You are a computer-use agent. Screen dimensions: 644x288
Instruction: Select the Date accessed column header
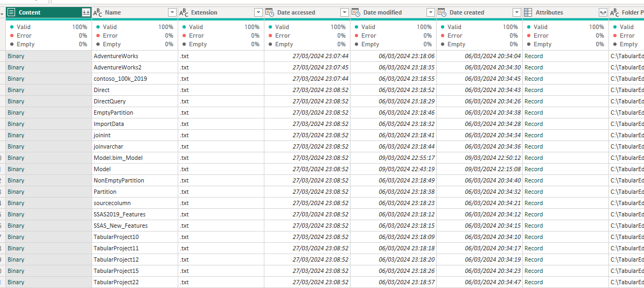[x=307, y=13]
